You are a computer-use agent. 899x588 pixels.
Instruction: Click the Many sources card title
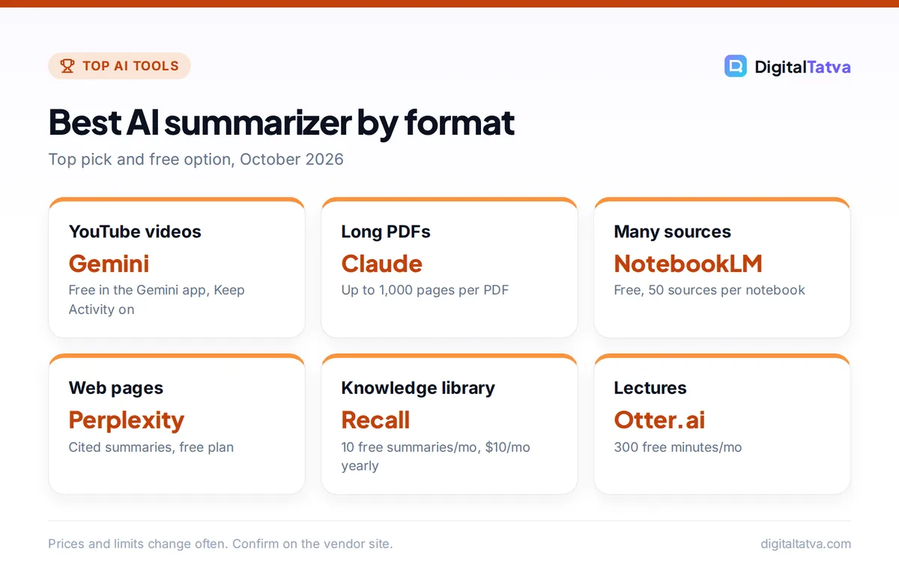[672, 231]
